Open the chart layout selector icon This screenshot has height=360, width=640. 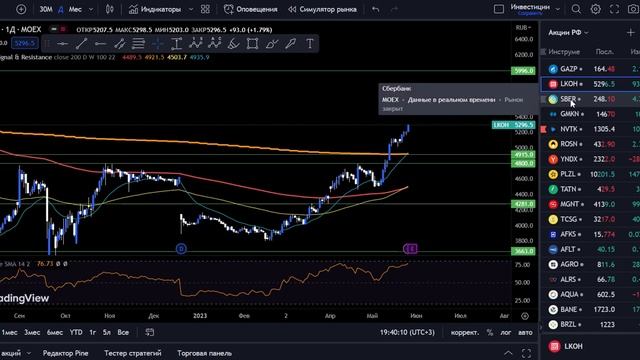499,9
